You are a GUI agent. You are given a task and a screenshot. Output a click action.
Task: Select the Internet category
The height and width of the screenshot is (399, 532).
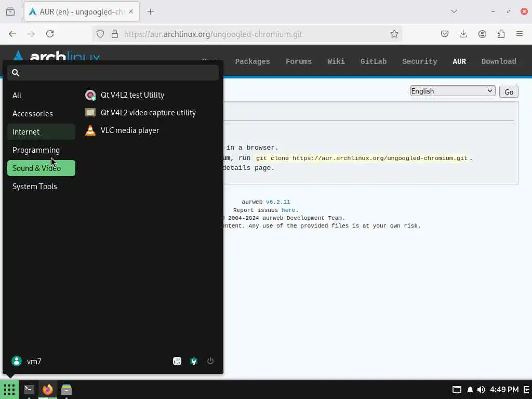point(41,131)
